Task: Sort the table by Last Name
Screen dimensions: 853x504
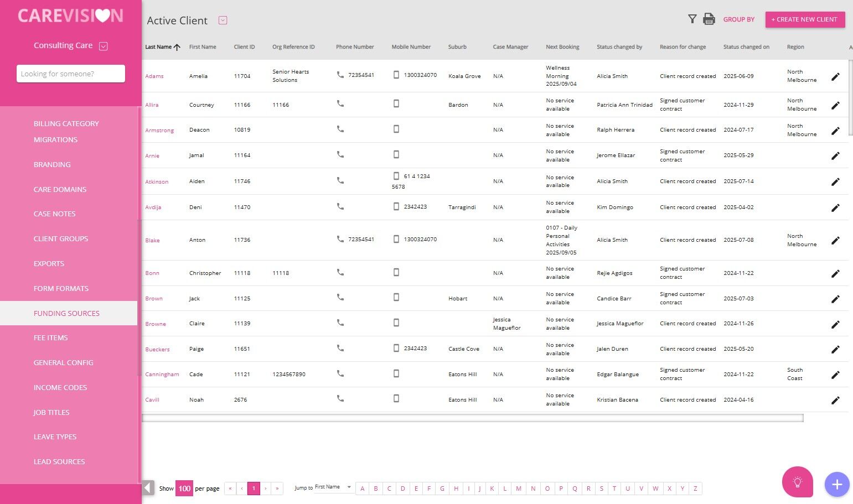Action: tap(162, 47)
